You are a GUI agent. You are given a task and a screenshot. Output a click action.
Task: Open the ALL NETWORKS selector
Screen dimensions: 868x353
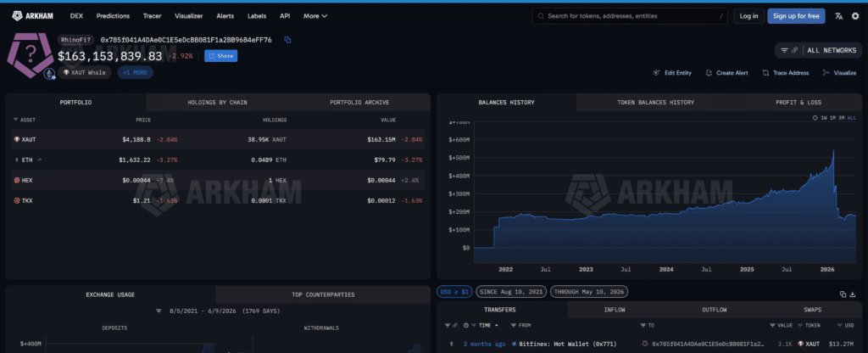(x=832, y=50)
